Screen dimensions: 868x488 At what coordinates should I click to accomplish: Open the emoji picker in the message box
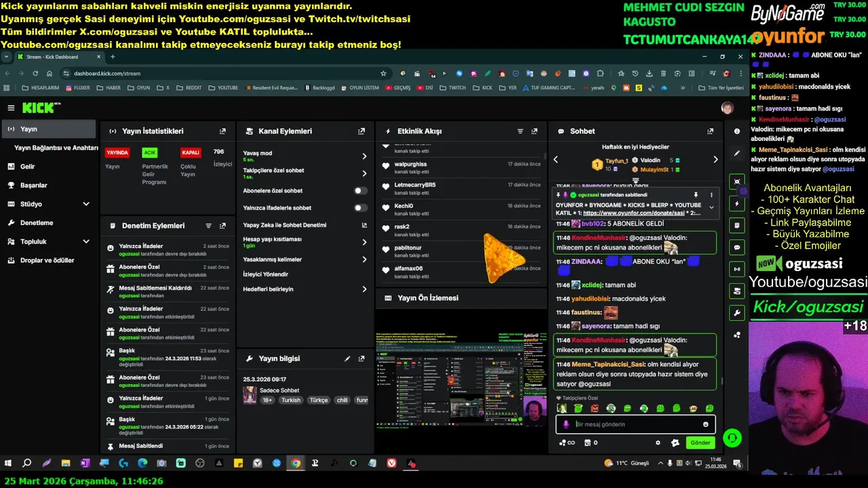[x=706, y=424]
